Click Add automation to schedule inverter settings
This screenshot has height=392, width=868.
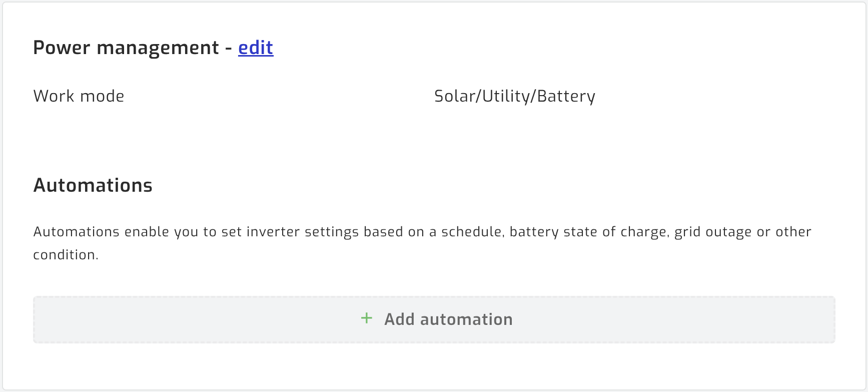[434, 319]
